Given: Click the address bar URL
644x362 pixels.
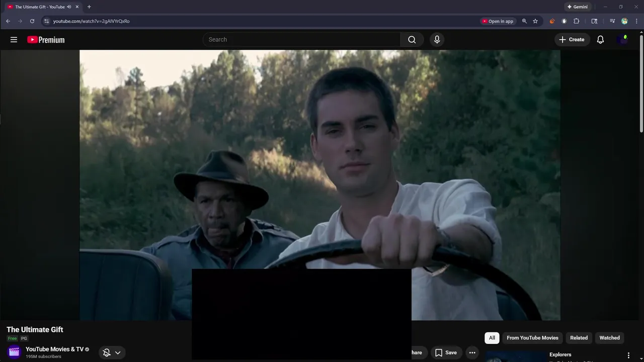Looking at the screenshot, I should [x=92, y=21].
